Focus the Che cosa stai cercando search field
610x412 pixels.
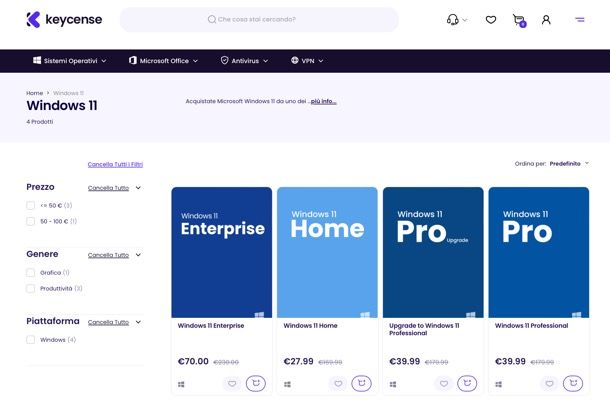click(x=259, y=19)
